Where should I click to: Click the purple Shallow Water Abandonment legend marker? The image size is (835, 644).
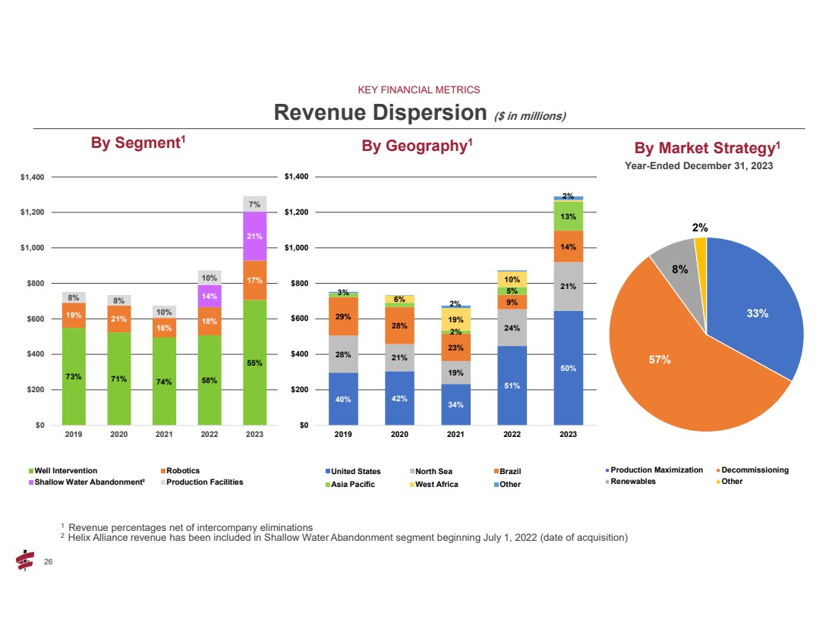click(64, 482)
